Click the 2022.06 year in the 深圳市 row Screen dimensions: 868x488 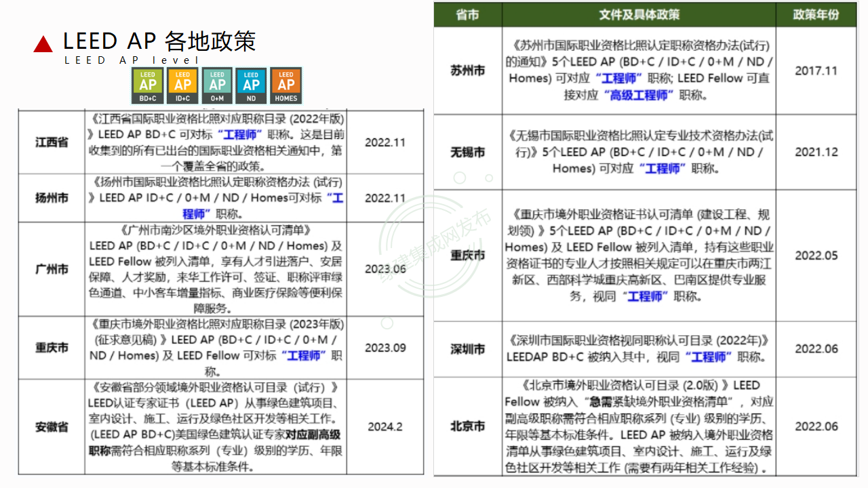(x=816, y=349)
